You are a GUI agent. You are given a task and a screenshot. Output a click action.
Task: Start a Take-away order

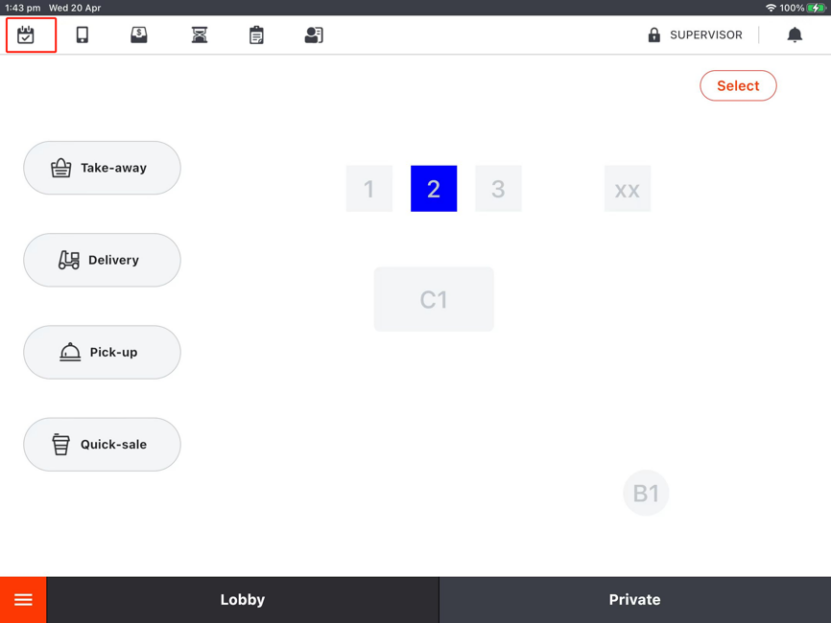(102, 168)
